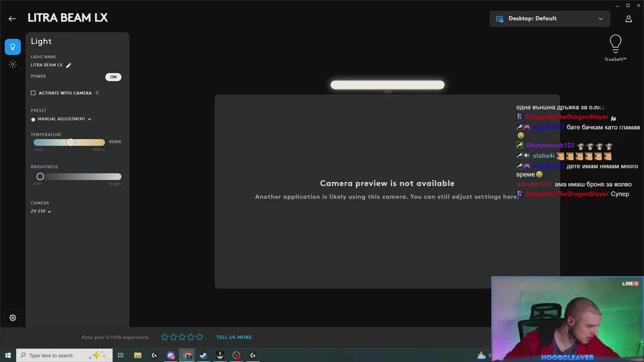Click the Temperature slider handle

point(71,142)
